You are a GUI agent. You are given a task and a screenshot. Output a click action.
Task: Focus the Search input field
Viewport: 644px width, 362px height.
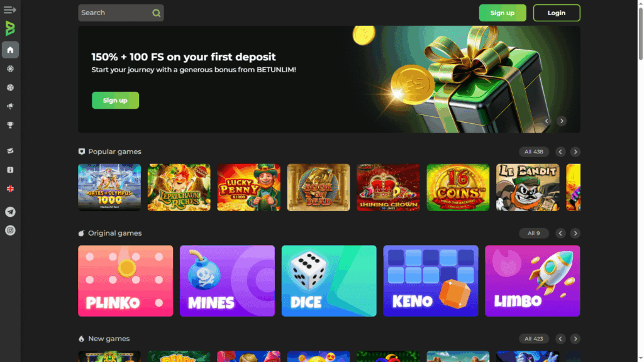coord(121,13)
